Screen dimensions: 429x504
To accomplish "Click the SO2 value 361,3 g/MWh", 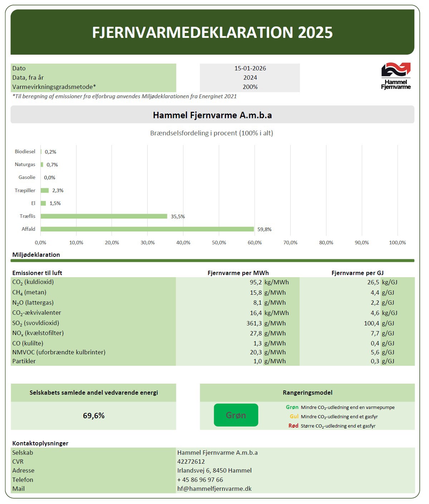I will (254, 323).
